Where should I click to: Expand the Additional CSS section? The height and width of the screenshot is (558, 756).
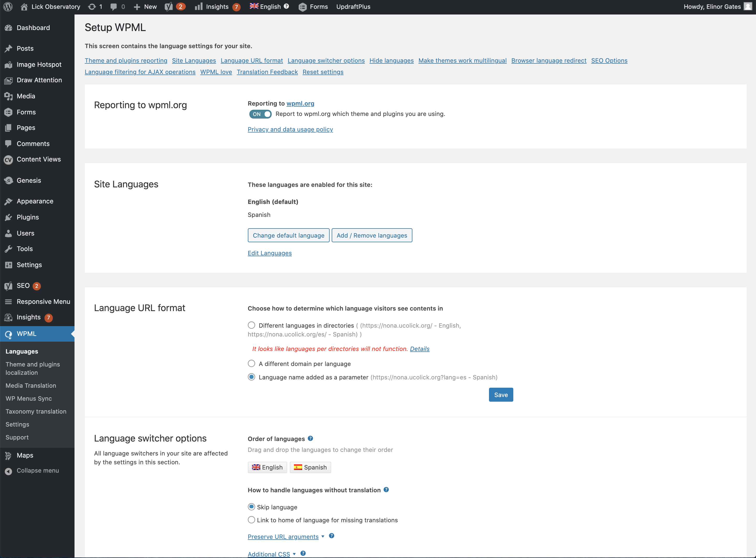[271, 554]
